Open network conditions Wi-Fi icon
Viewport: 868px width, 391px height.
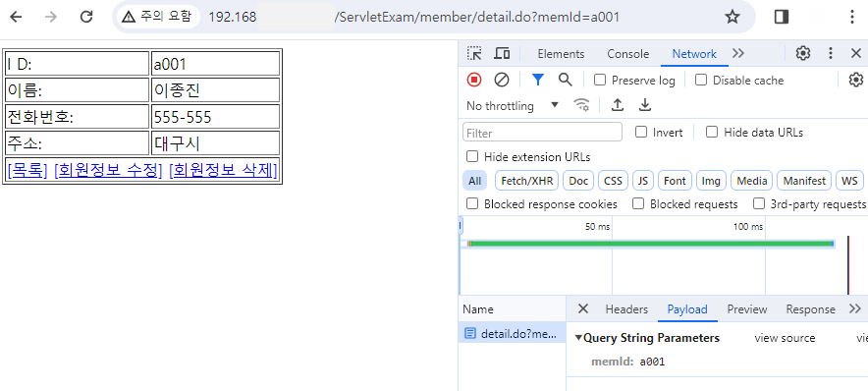pos(581,105)
